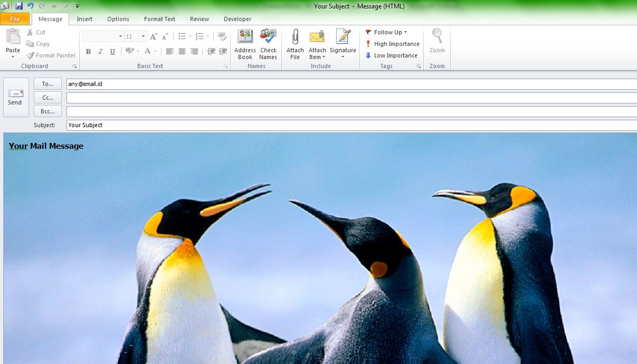Toggle italic formatting

(100, 51)
